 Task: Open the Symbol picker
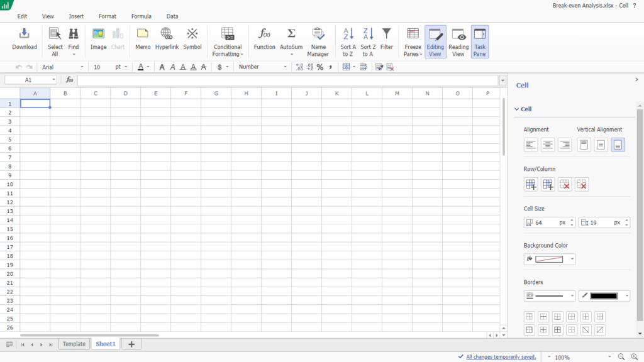pos(192,40)
